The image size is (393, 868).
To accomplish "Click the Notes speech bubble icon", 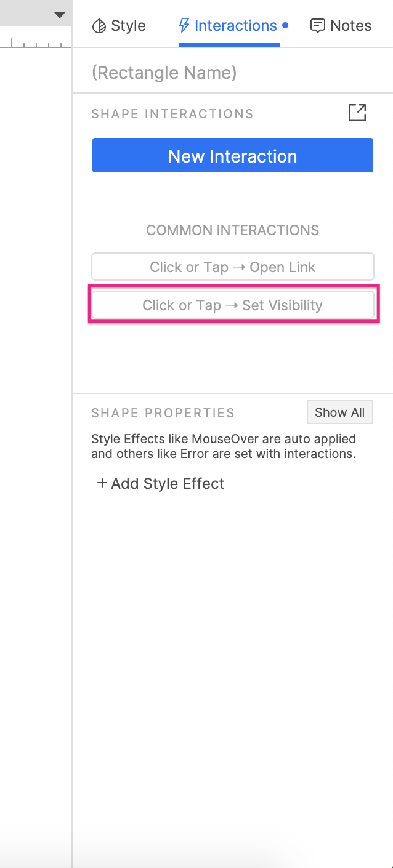I will click(317, 26).
